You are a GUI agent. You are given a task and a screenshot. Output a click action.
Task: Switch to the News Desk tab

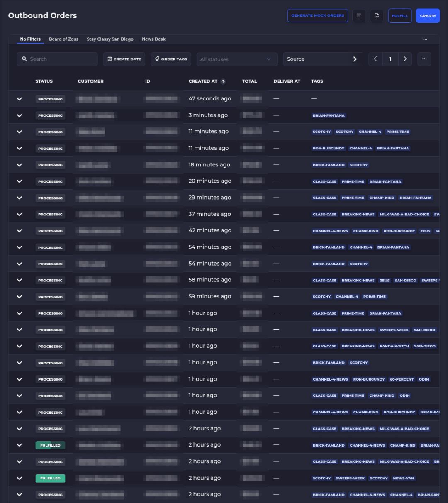coord(153,39)
